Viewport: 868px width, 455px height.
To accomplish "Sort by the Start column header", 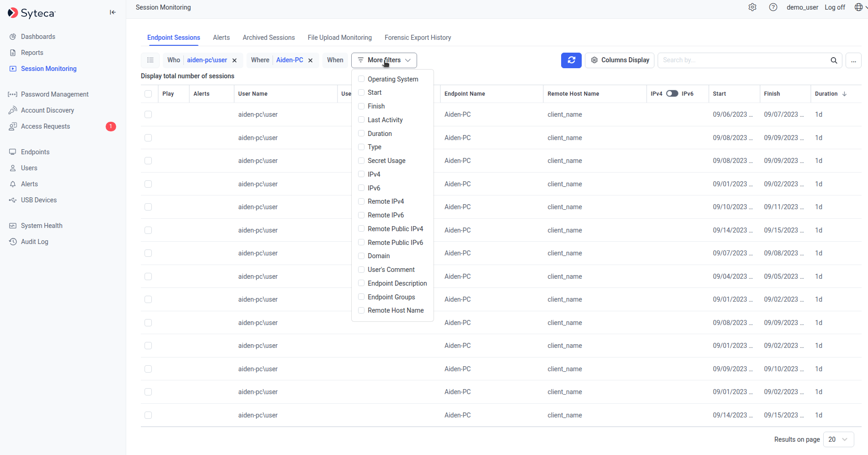I will click(719, 94).
